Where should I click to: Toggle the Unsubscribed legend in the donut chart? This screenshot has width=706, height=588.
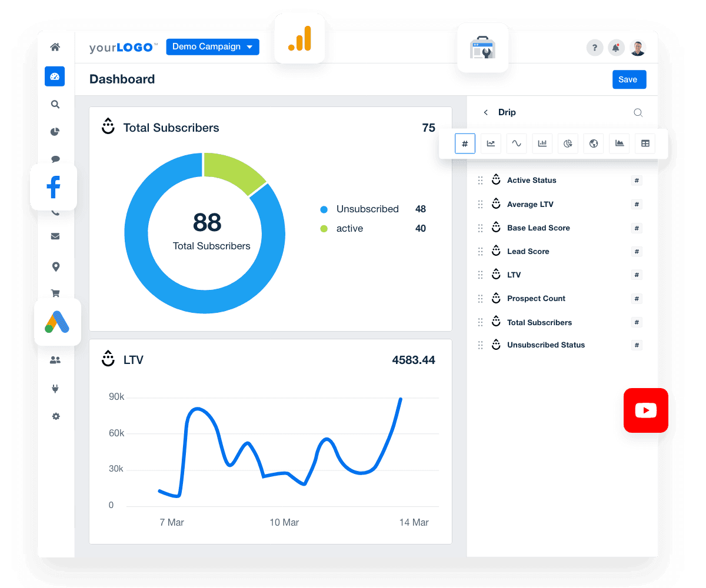pyautogui.click(x=359, y=209)
